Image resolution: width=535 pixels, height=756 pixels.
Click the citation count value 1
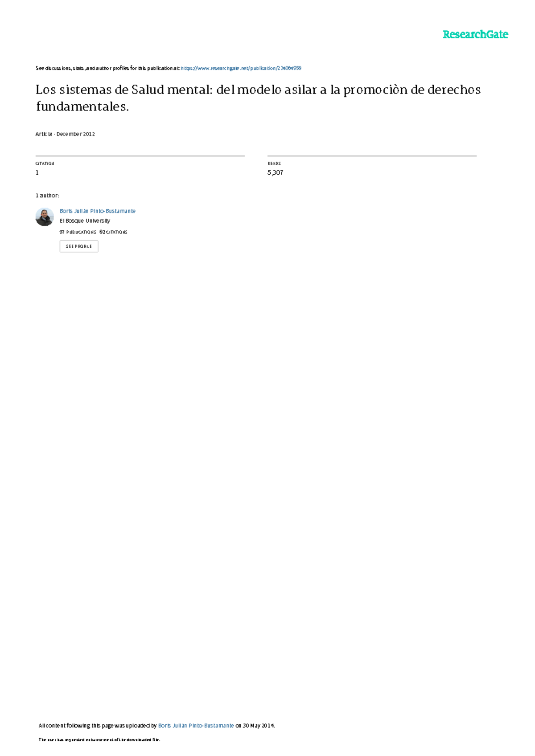coord(37,173)
